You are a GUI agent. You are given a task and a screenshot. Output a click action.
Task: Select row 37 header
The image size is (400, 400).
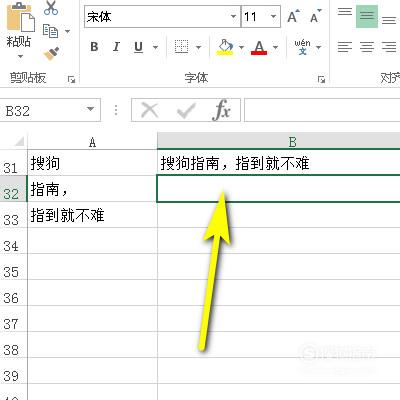click(x=13, y=319)
